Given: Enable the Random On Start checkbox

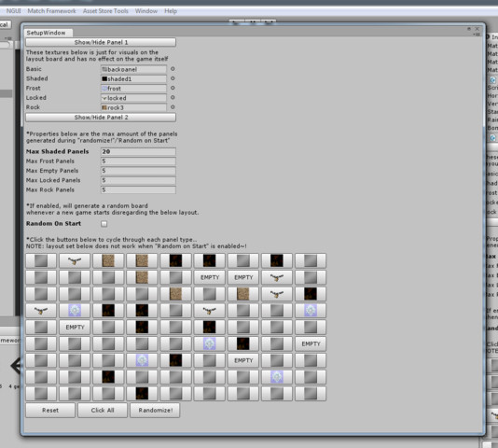Looking at the screenshot, I should pos(104,224).
